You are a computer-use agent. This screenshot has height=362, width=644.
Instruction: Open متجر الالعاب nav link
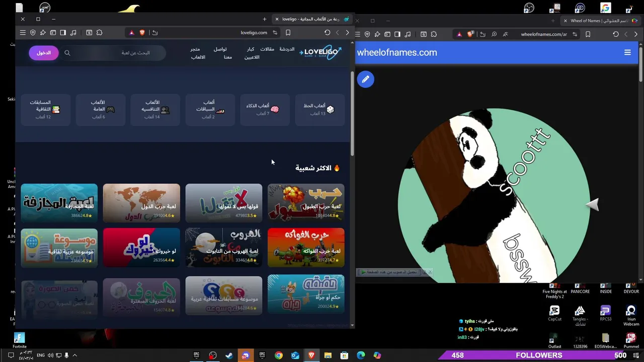tap(197, 53)
